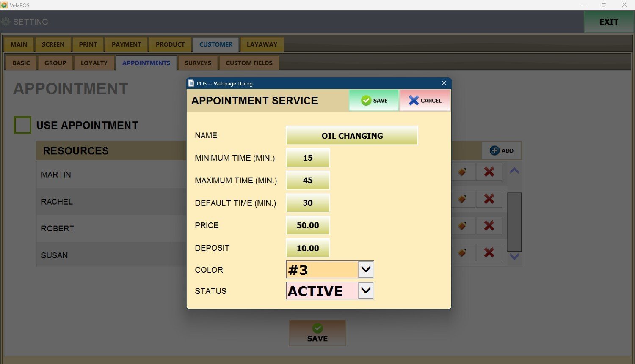Remove the Rachel resource using red X

489,199
